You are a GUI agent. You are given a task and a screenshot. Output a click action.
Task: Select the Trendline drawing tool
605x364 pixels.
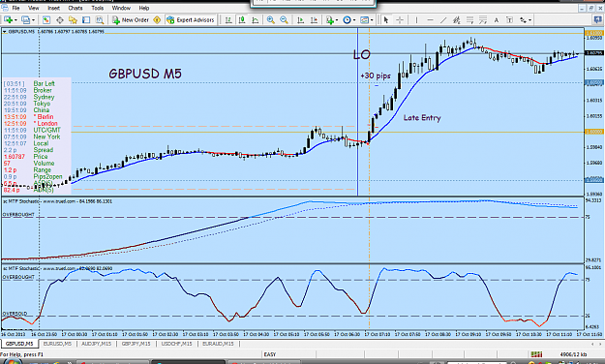443,19
